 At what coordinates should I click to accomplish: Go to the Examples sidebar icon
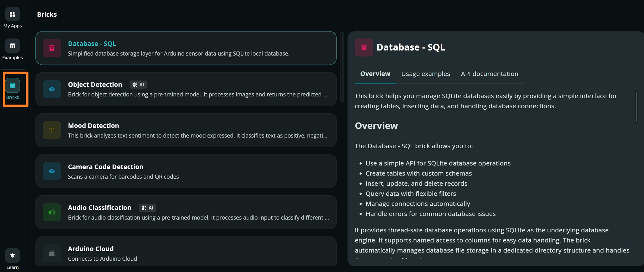click(x=13, y=46)
